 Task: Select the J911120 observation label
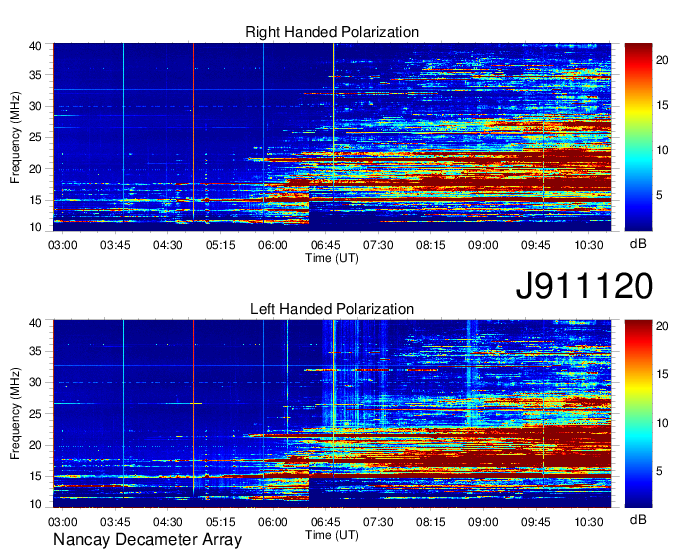tap(584, 286)
